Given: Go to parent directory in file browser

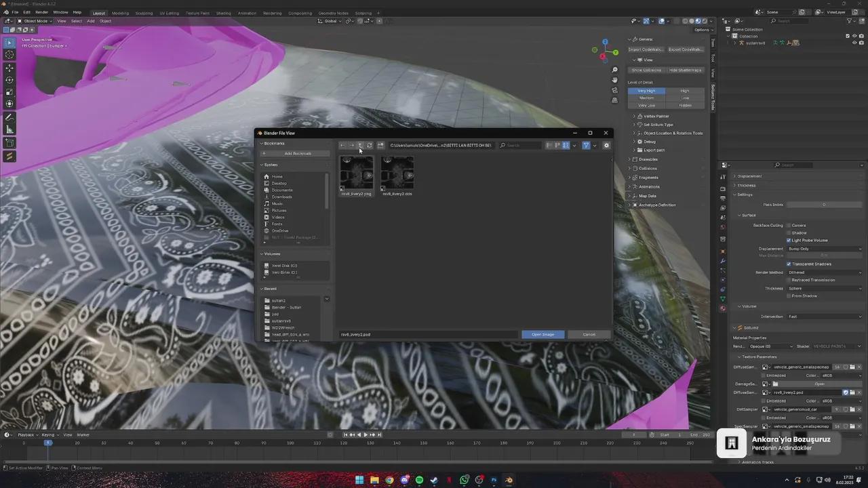Looking at the screenshot, I should pyautogui.click(x=360, y=145).
